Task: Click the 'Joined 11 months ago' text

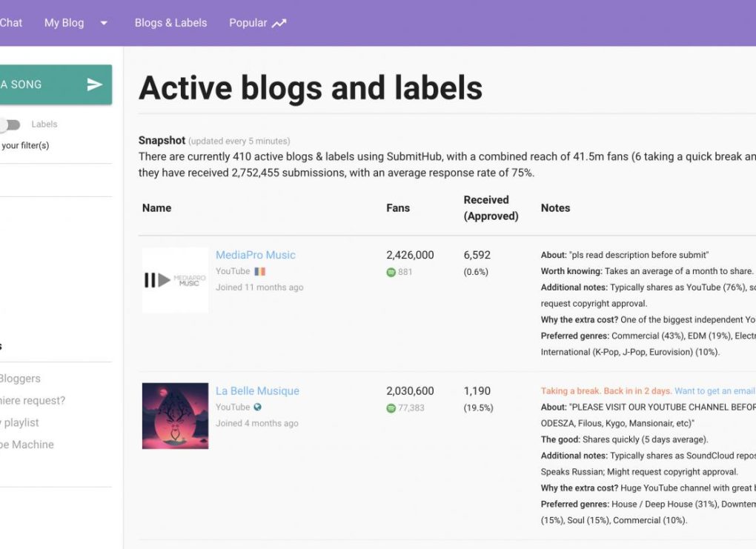Action: pos(259,287)
